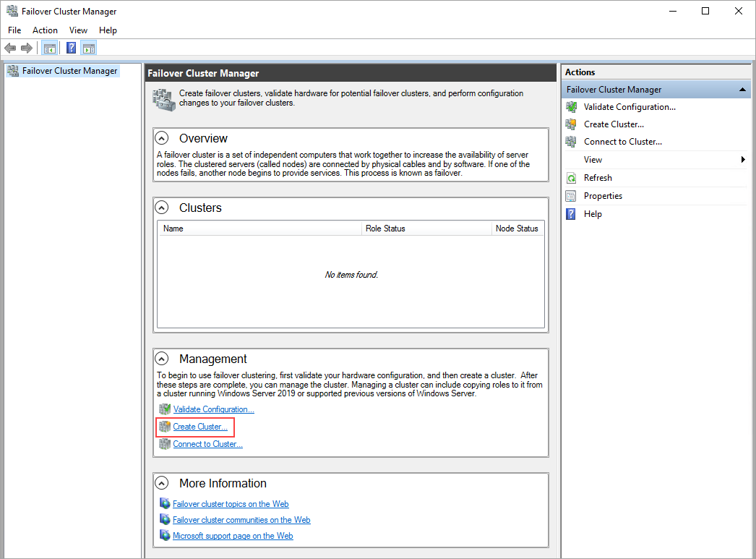Click the globe icon beside Microsoft support page
Viewport: 756px width, 559px height.
(165, 535)
